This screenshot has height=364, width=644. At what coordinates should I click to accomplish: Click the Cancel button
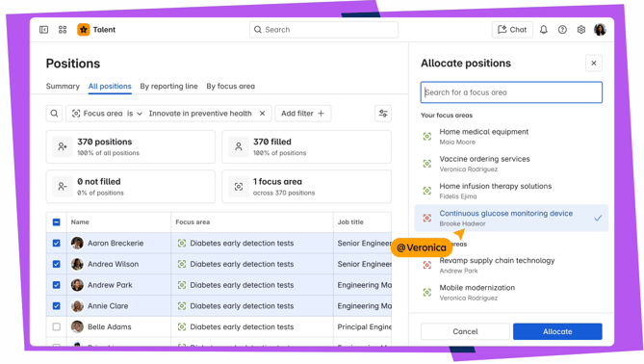click(x=465, y=331)
